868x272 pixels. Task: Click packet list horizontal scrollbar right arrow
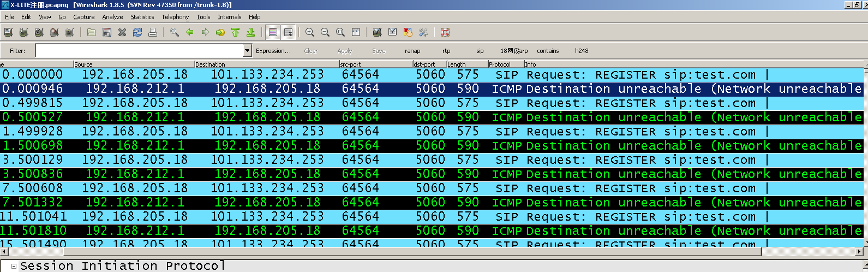pos(859,252)
